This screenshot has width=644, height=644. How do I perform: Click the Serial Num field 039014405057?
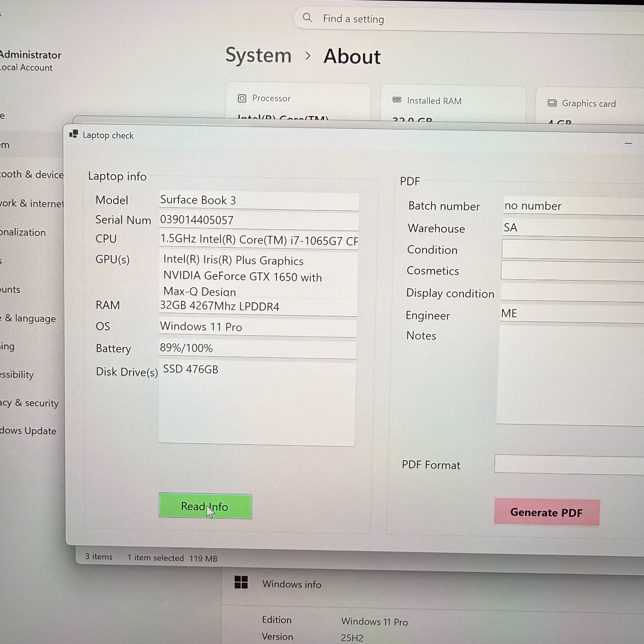tap(259, 221)
